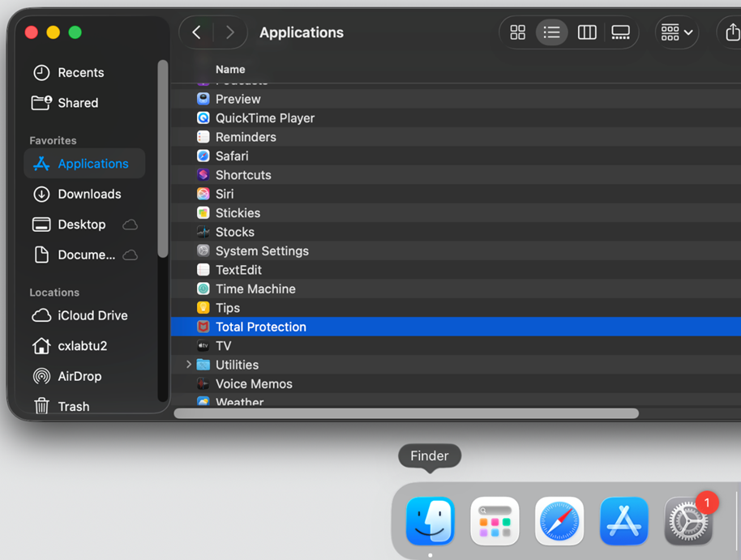This screenshot has width=741, height=560.
Task: Click the AirDrop radar icon
Action: coord(41,377)
